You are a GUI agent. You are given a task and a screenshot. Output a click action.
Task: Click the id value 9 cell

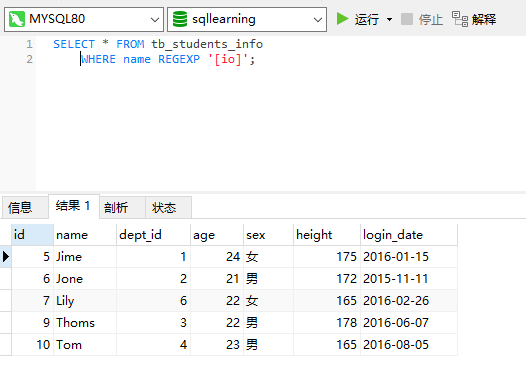tap(32, 323)
